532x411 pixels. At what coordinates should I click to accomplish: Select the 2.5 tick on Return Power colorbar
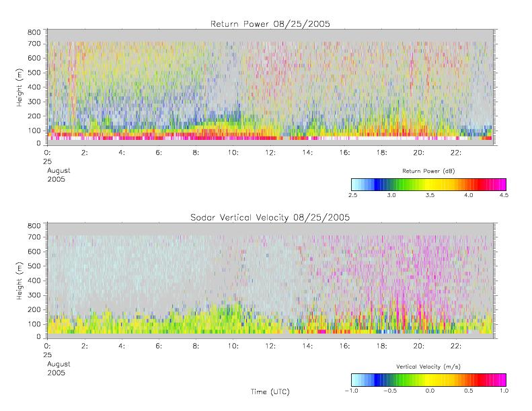353,195
